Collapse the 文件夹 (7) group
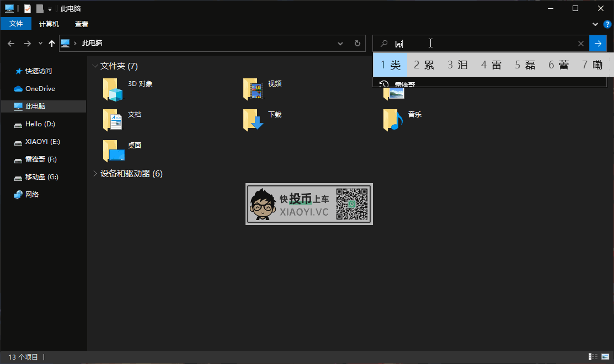The image size is (614, 364). coord(95,66)
